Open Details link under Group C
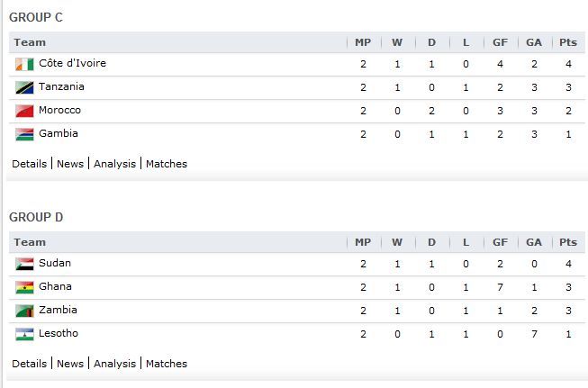 tap(29, 164)
